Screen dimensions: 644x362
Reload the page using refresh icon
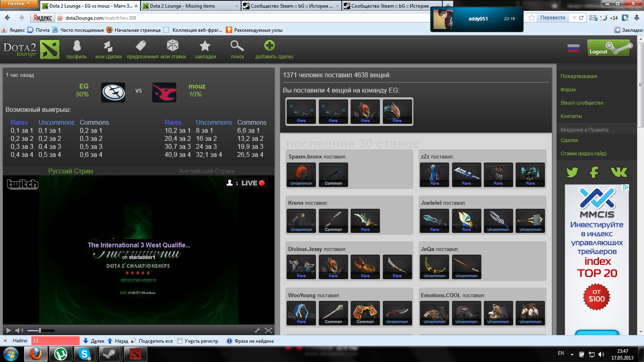pyautogui.click(x=581, y=18)
